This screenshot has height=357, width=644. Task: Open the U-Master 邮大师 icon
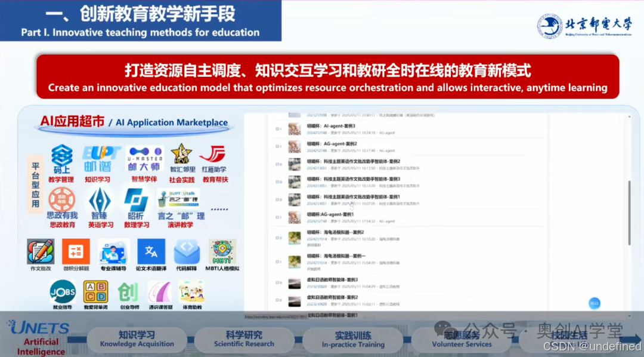pos(145,158)
